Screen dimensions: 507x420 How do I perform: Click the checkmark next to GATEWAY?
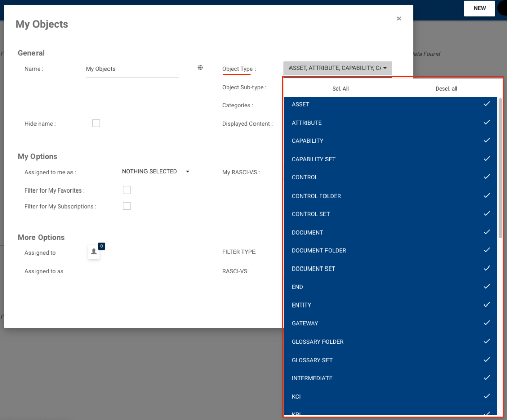pyautogui.click(x=487, y=323)
